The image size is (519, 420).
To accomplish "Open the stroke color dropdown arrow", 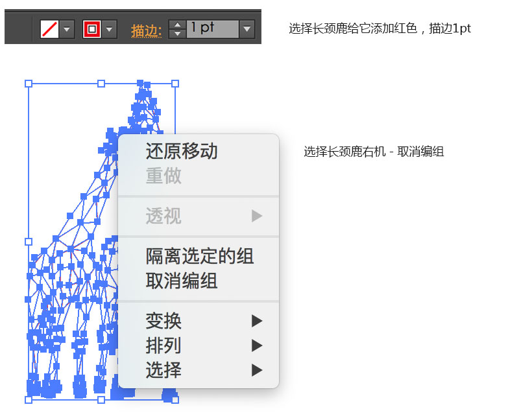I will point(109,29).
